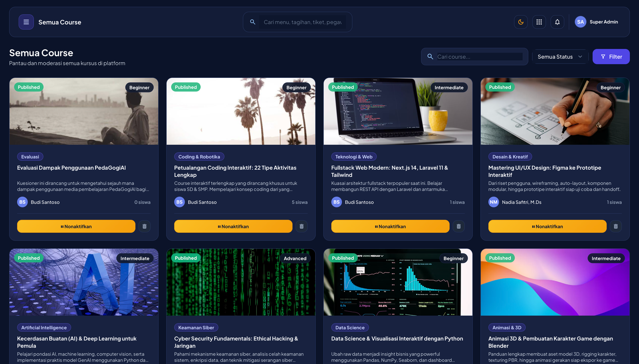Open the AI Deep Learning course thumbnail
639x364 pixels.
pyautogui.click(x=84, y=282)
